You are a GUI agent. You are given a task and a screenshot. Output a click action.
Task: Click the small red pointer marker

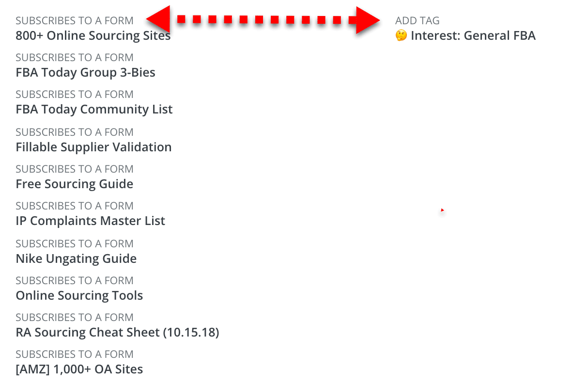442,210
